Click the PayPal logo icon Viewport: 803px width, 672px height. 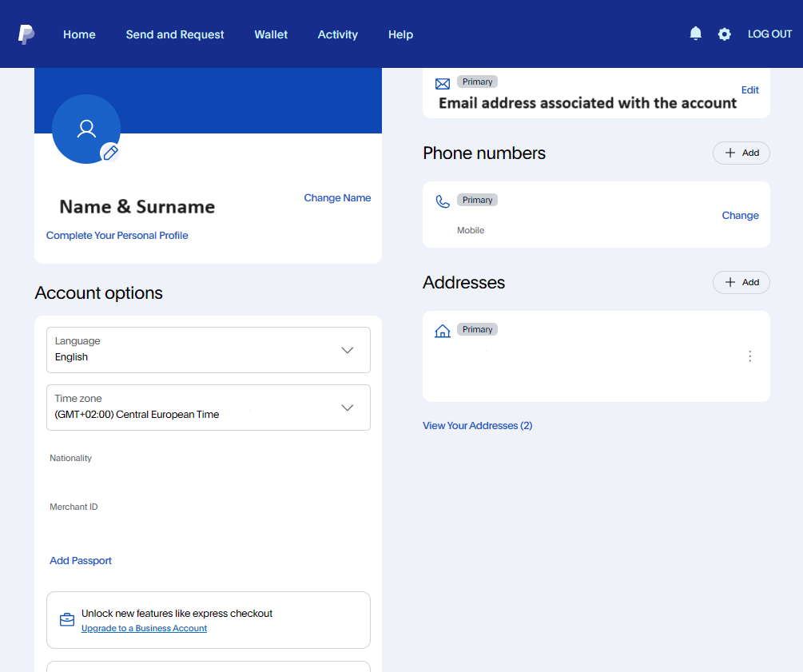tap(26, 34)
